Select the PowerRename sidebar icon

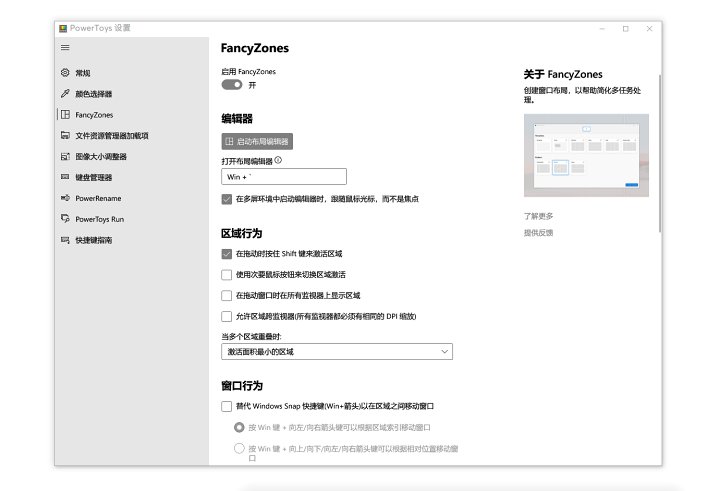click(x=66, y=198)
